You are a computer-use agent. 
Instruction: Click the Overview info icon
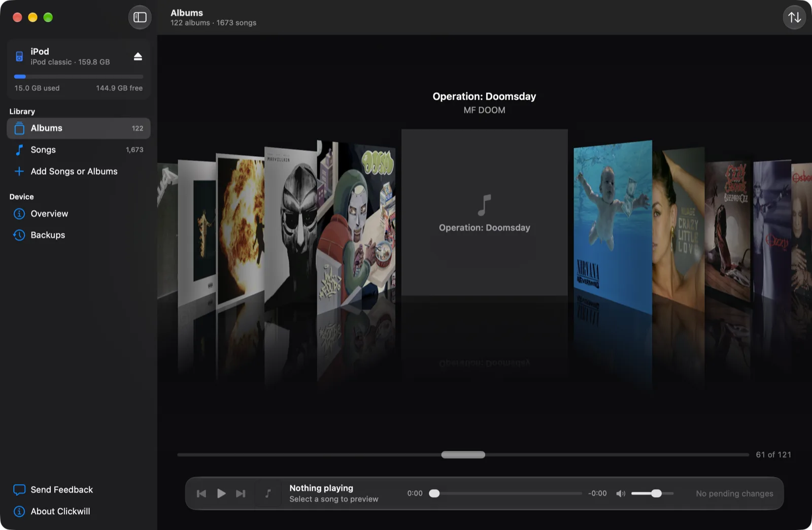[19, 214]
